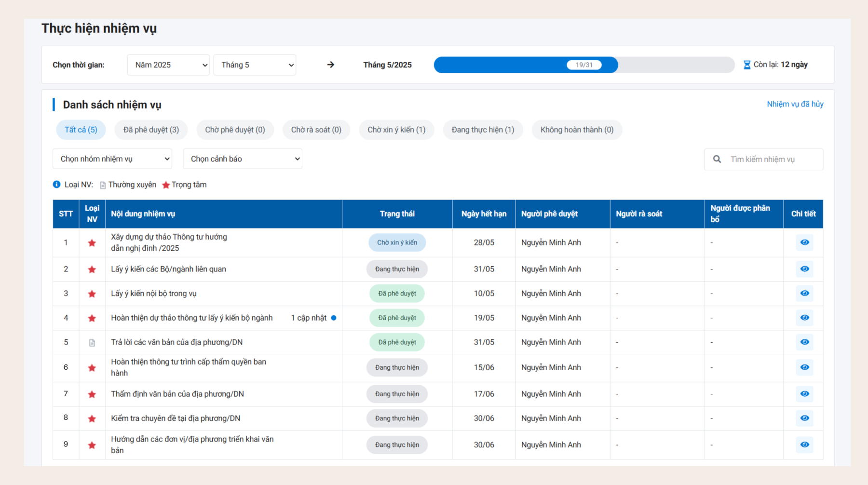This screenshot has height=485, width=868.
Task: View details of task 4 via eye icon
Action: [804, 318]
